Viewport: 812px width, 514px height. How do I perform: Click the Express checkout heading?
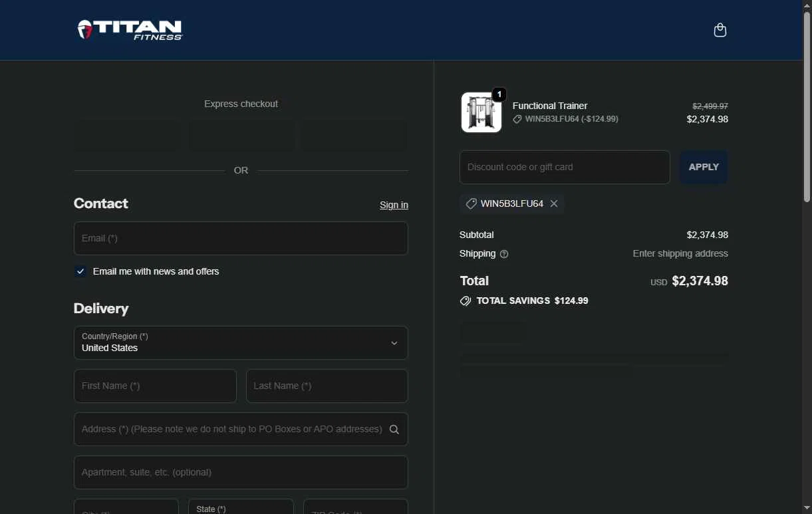coord(241,104)
